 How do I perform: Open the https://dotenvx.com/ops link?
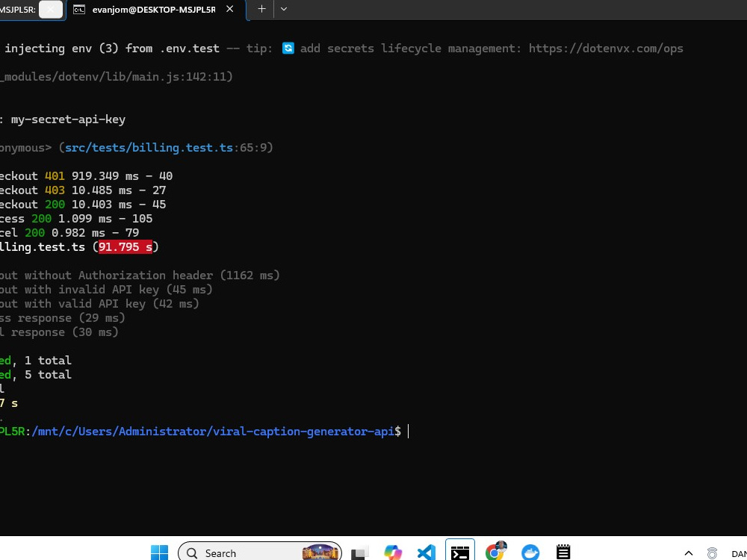click(x=606, y=48)
